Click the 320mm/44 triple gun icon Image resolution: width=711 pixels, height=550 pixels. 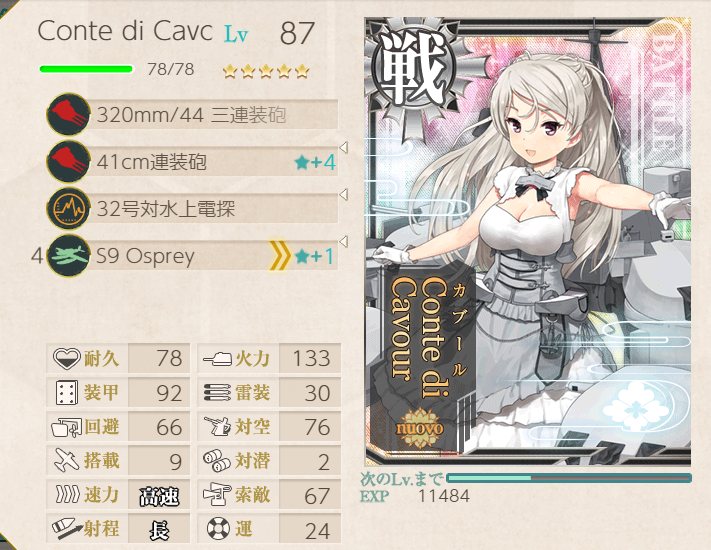tap(68, 114)
